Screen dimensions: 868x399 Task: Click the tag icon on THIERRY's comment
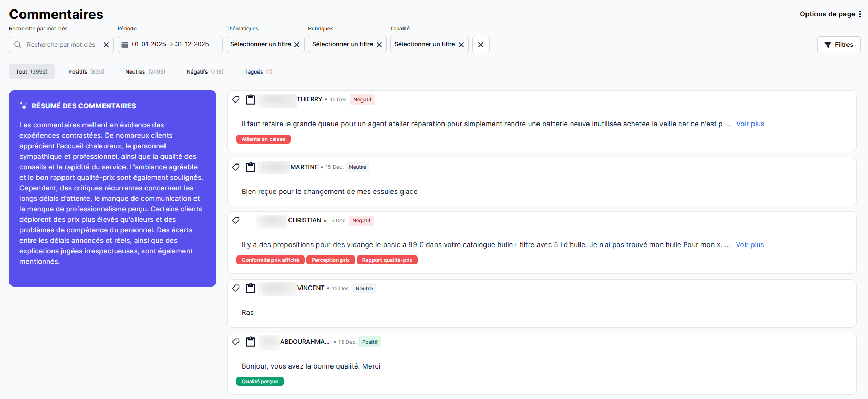236,99
